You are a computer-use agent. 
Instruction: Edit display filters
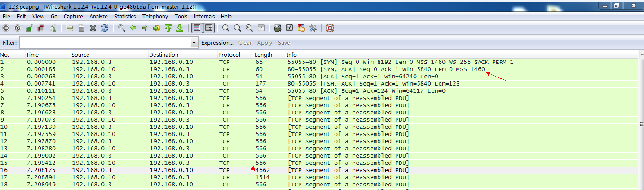(x=290, y=28)
